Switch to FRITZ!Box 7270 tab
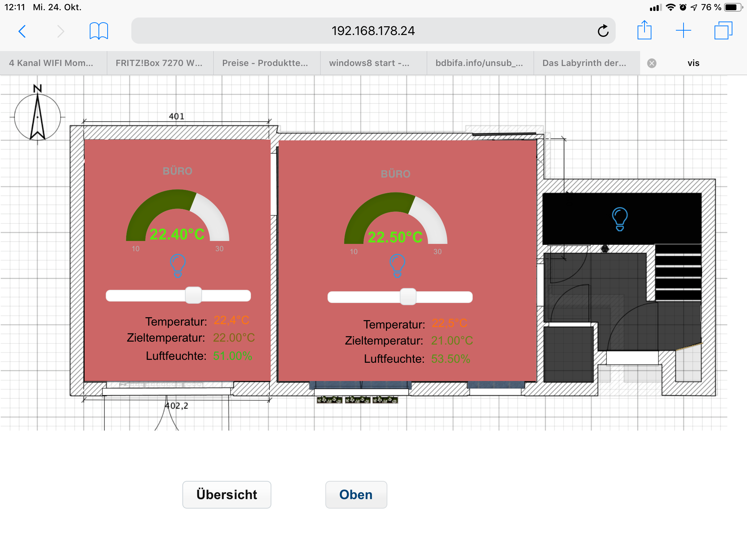The width and height of the screenshot is (747, 560). point(159,63)
